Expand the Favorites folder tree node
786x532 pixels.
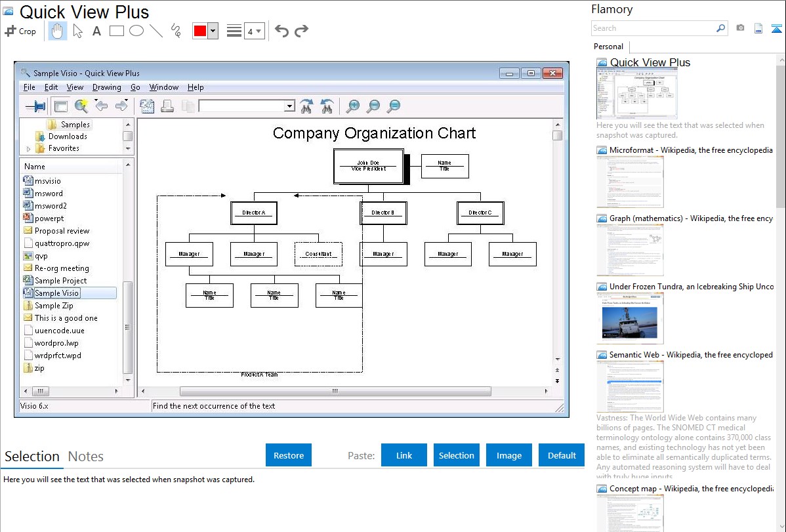coord(28,149)
